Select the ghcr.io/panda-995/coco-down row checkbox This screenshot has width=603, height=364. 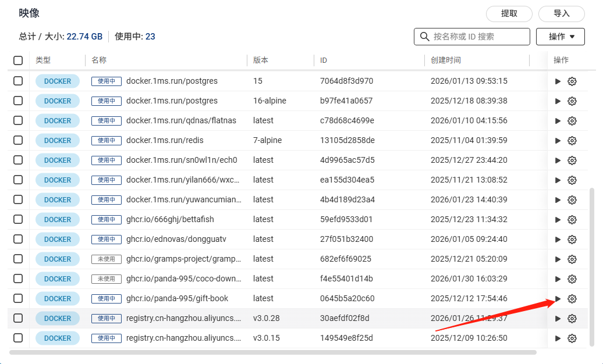[18, 279]
